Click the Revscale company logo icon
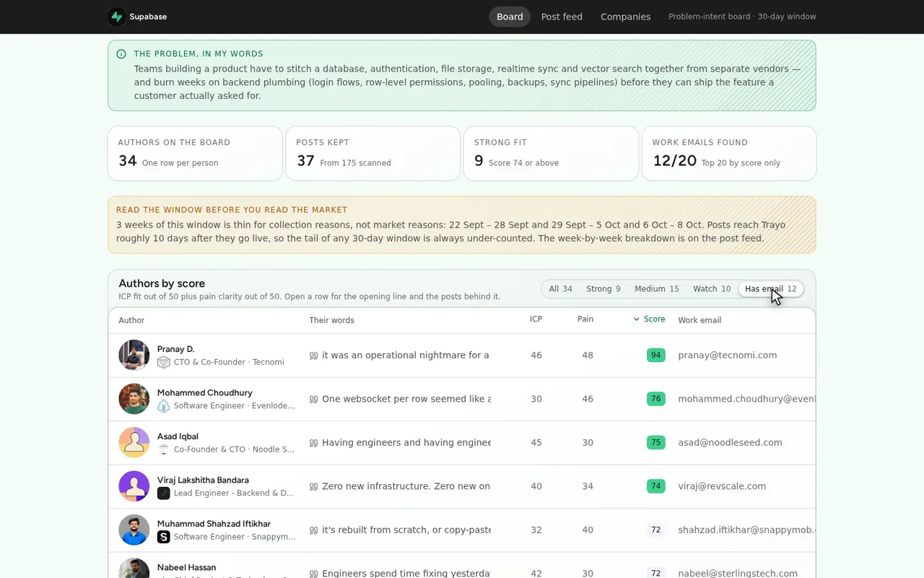The image size is (924, 578). click(164, 493)
